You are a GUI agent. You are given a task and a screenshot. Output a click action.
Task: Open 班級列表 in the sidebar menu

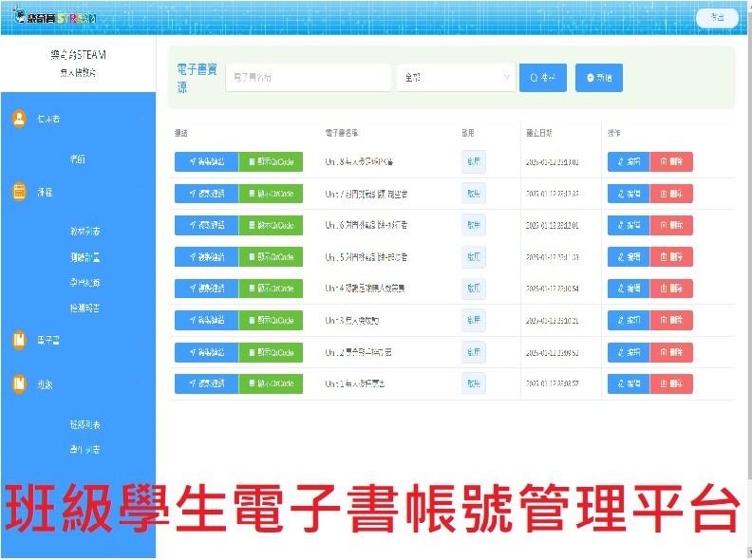[x=85, y=424]
